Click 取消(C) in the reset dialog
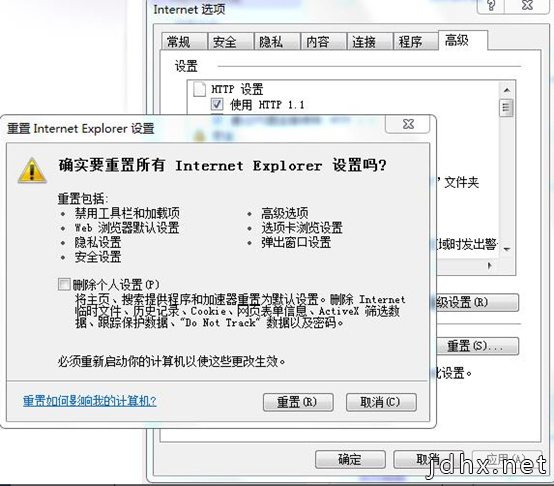 (381, 402)
